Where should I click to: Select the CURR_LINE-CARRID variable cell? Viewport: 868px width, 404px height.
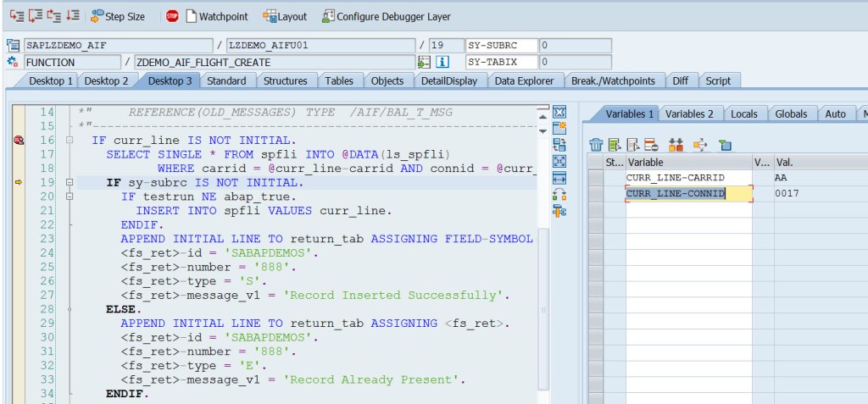pos(689,178)
